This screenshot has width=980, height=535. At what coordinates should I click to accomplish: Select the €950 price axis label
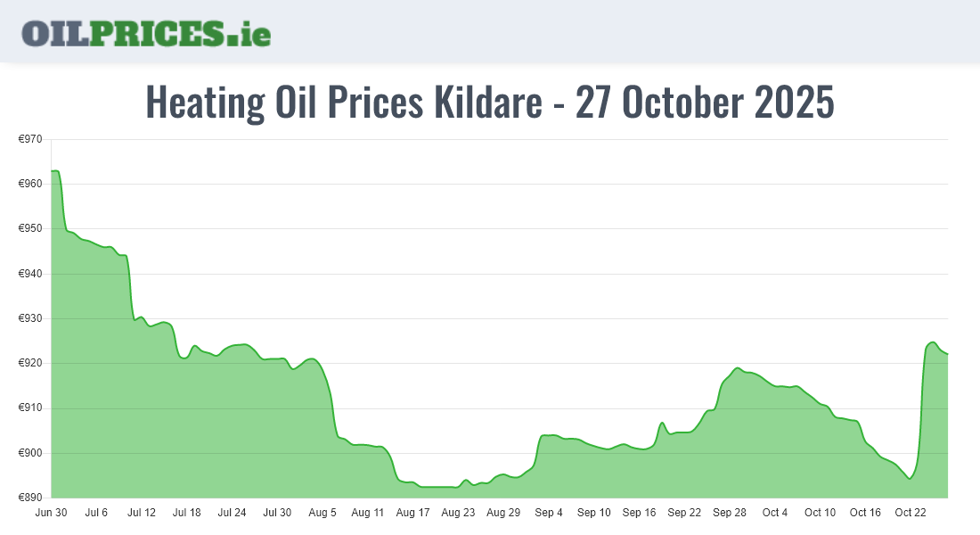click(x=30, y=229)
